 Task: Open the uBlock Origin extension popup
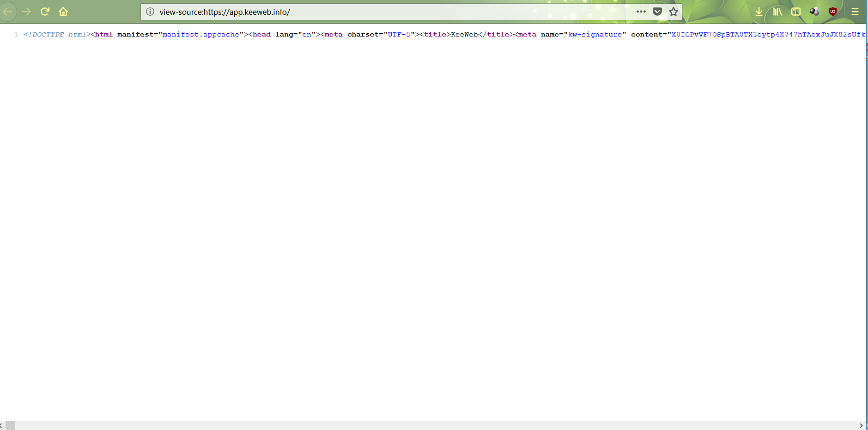pyautogui.click(x=833, y=12)
